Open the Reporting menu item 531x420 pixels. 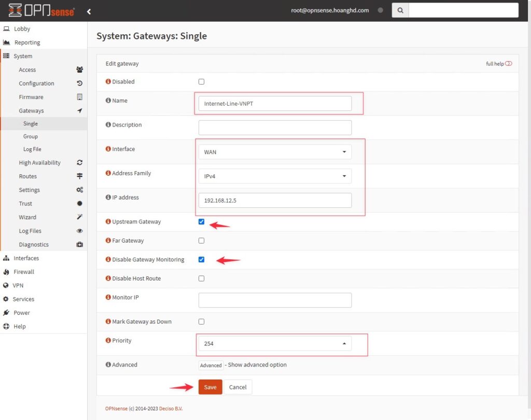coord(44,43)
